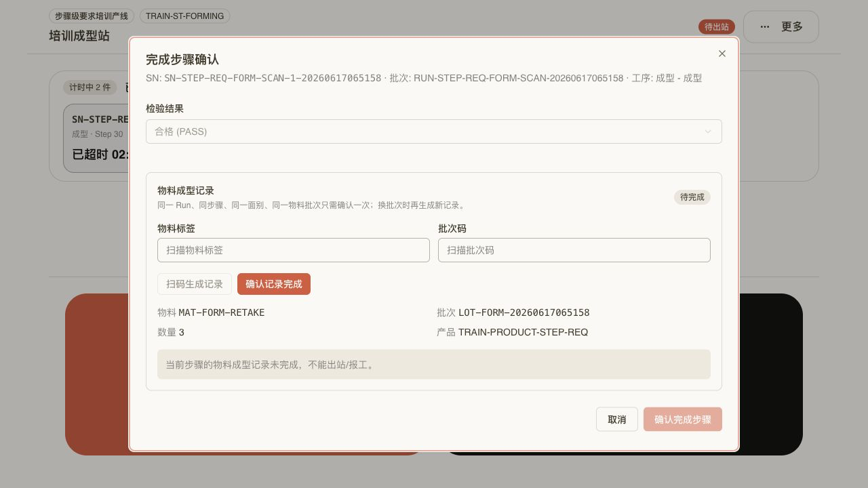Click the 步骤级要求培训产线 tag
868x488 pixels.
92,16
